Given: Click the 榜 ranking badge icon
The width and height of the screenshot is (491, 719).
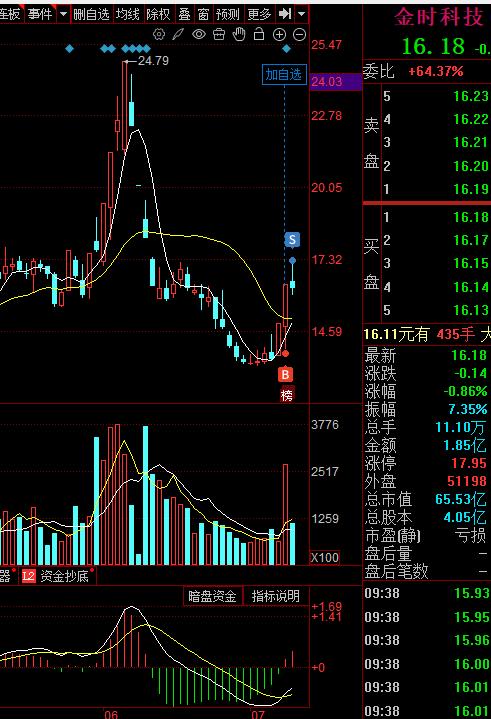Looking at the screenshot, I should click(x=287, y=395).
